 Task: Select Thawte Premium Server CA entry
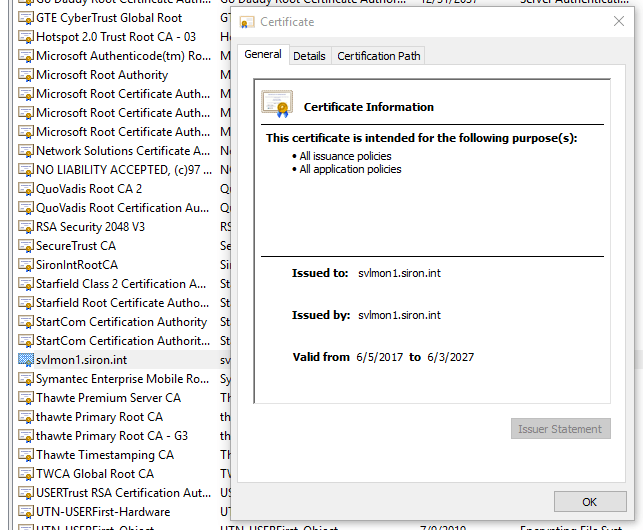(108, 398)
